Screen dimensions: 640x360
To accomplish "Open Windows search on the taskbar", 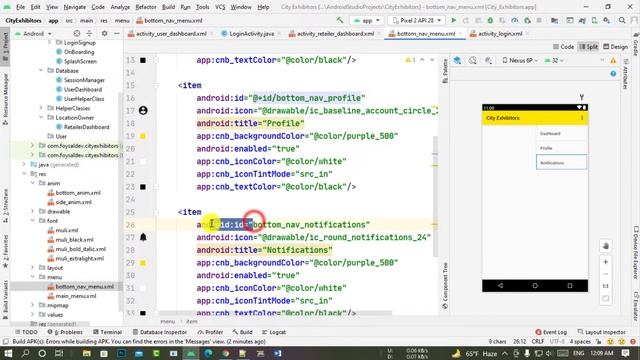I will [25, 353].
